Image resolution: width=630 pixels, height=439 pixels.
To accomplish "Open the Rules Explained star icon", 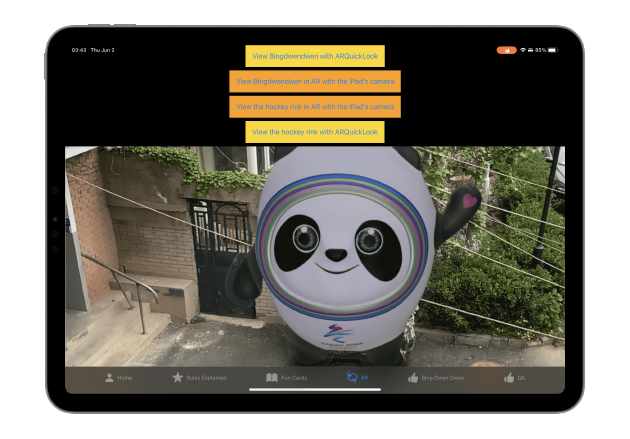I will 178,378.
